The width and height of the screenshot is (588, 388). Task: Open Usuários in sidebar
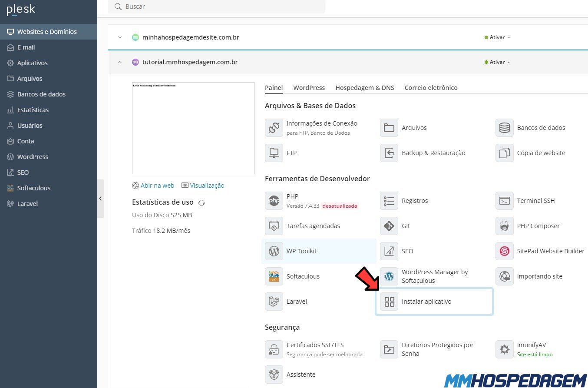coord(49,126)
